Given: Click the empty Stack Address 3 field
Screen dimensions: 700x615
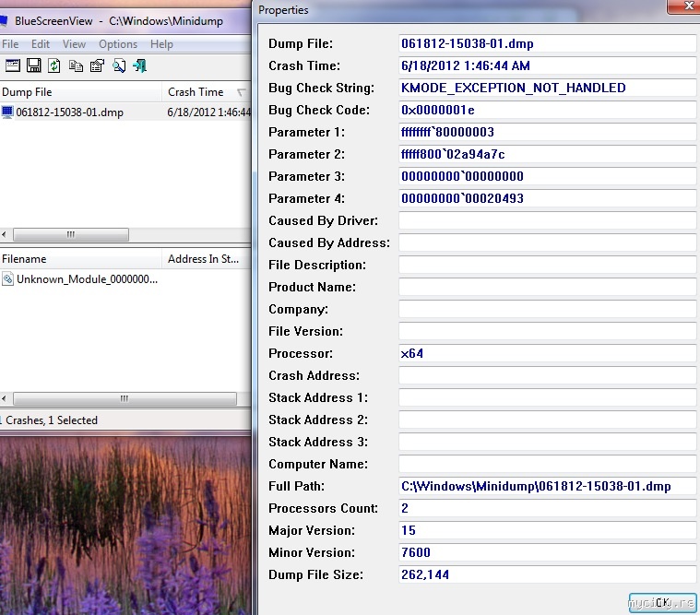Looking at the screenshot, I should [547, 442].
